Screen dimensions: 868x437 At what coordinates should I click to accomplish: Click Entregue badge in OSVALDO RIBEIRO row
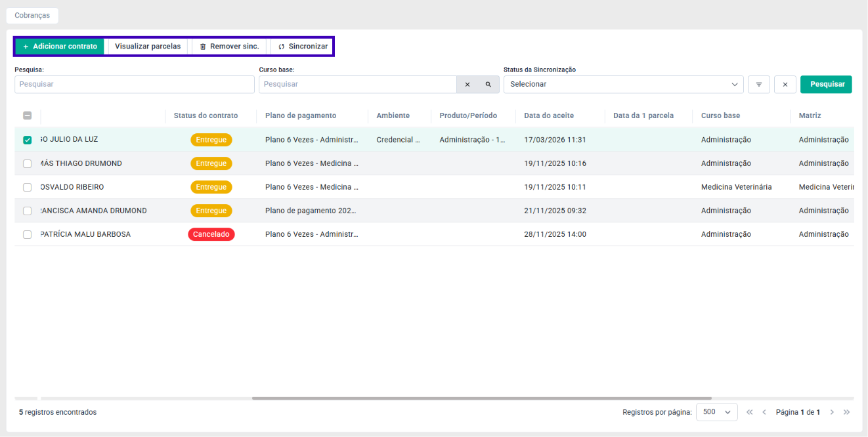point(211,187)
